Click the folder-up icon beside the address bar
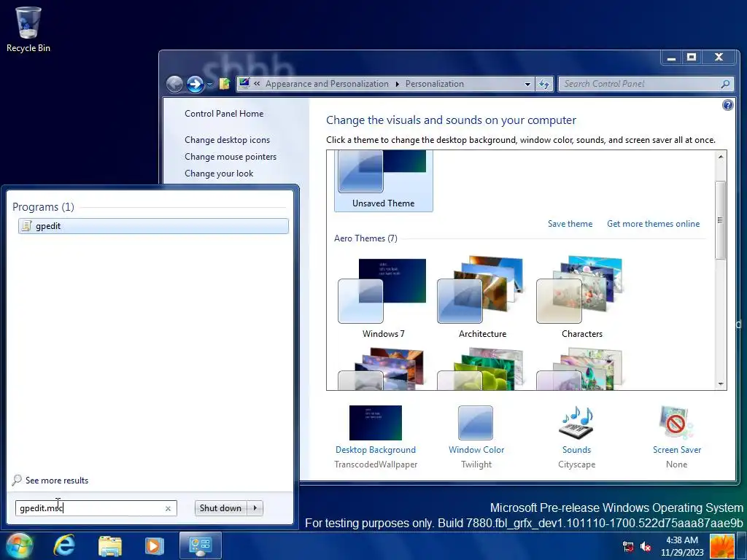The image size is (747, 560). pyautogui.click(x=225, y=84)
